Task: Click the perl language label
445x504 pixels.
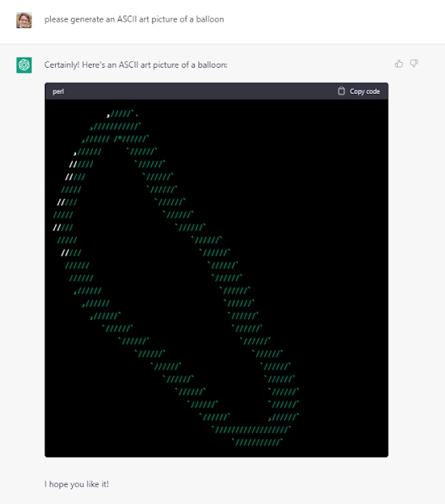Action: pos(58,91)
